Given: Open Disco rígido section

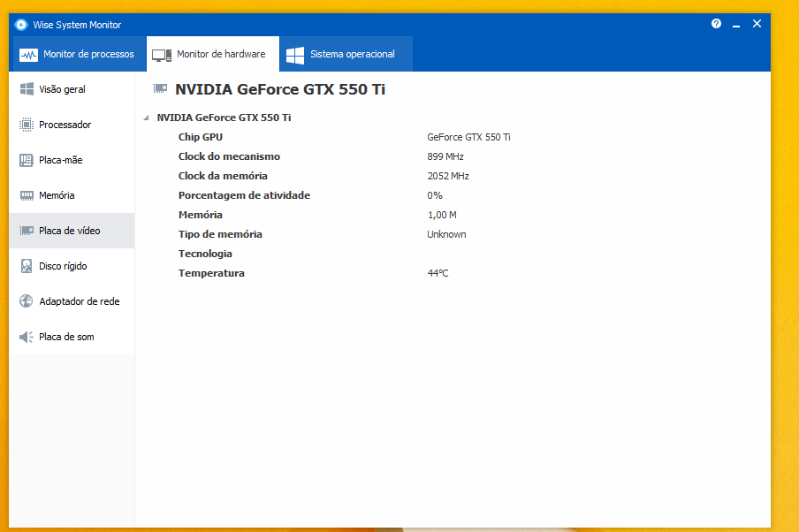Looking at the screenshot, I should pos(72,266).
